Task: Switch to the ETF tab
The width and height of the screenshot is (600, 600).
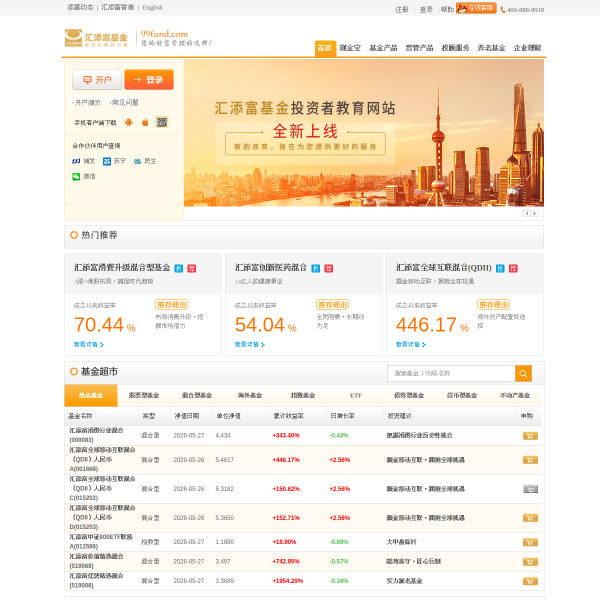Action: click(x=356, y=396)
